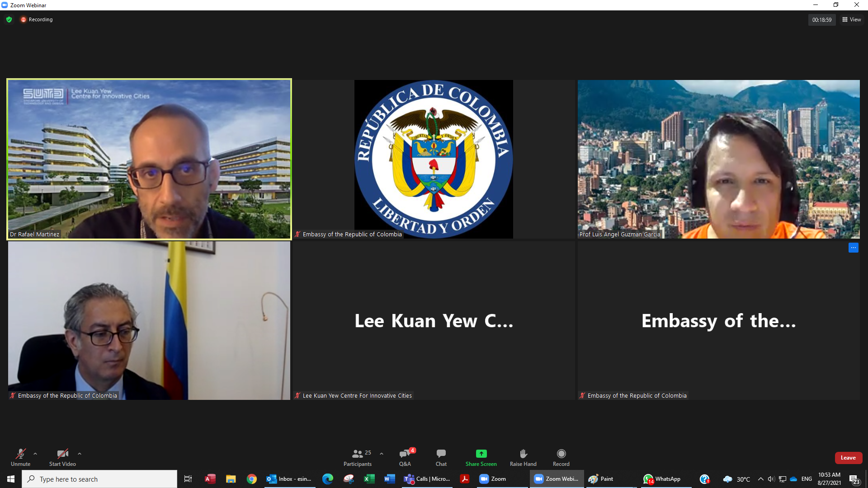Switch to Microsoft Teams Calls window
868x488 pixels.
(427, 479)
